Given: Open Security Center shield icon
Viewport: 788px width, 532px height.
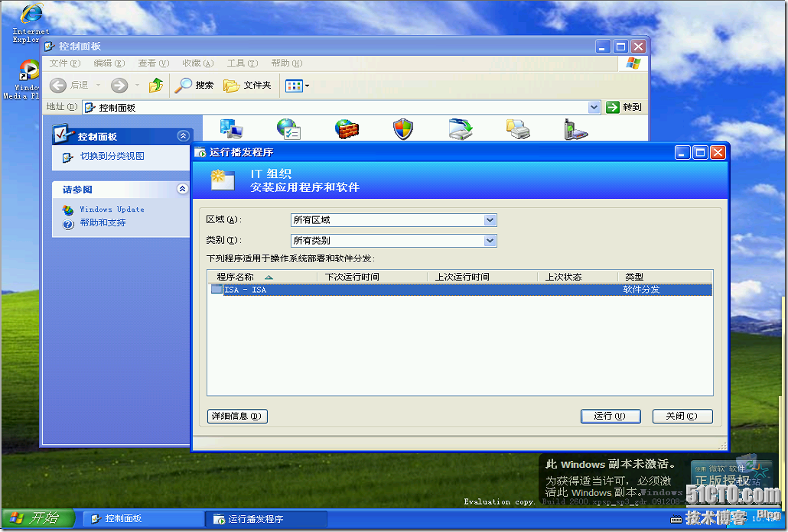Looking at the screenshot, I should click(403, 129).
